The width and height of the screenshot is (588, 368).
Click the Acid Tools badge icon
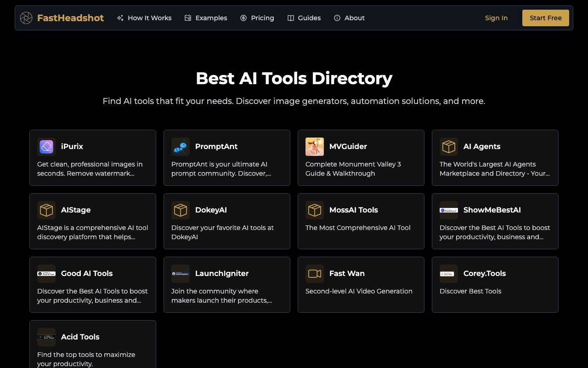point(46,337)
